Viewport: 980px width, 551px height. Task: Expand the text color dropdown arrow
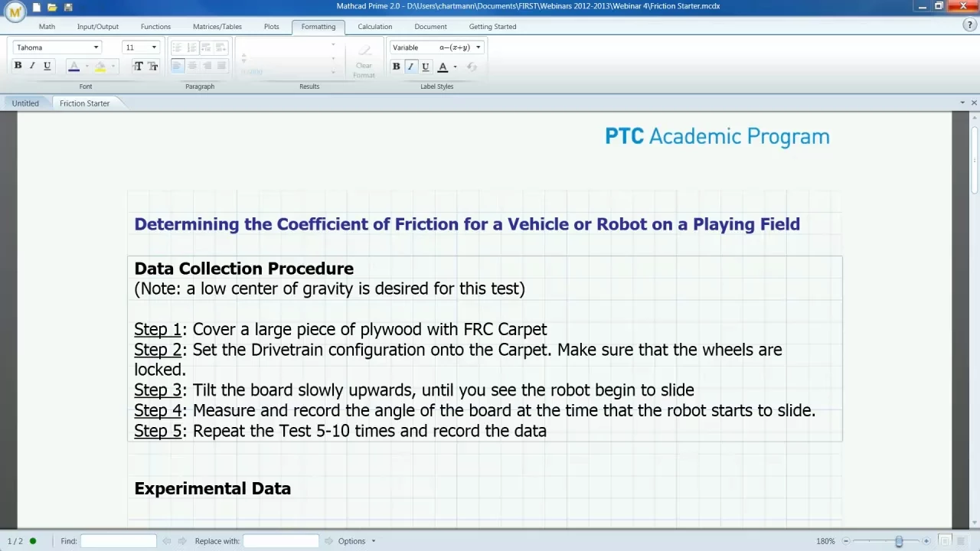[87, 67]
